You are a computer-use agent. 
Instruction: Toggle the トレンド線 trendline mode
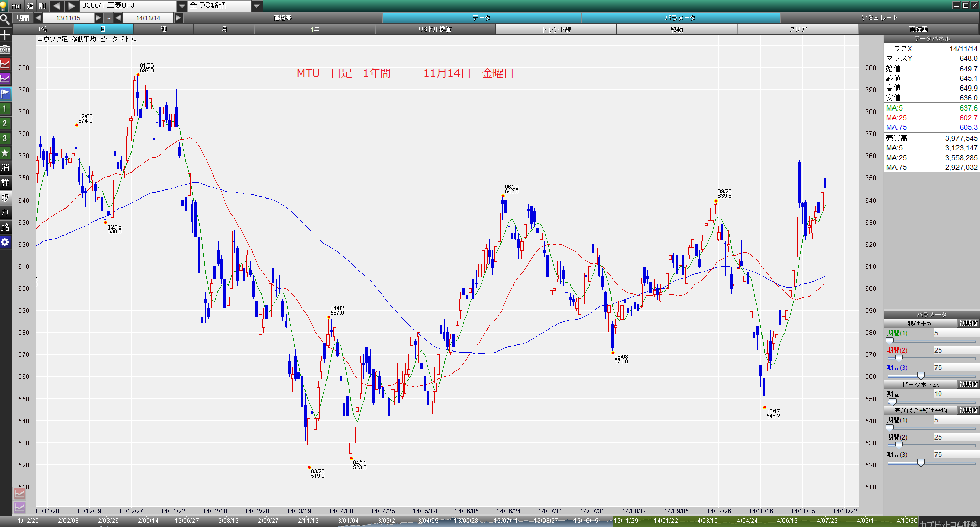556,29
